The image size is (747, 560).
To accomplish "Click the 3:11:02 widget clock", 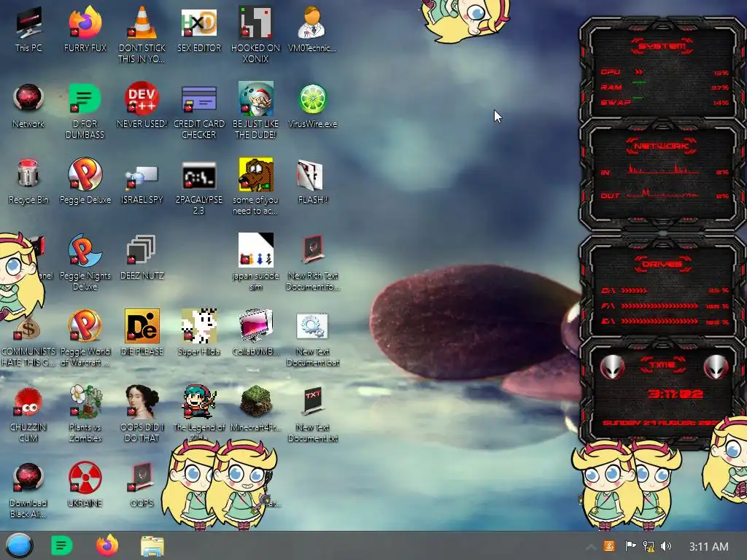I will (x=675, y=394).
